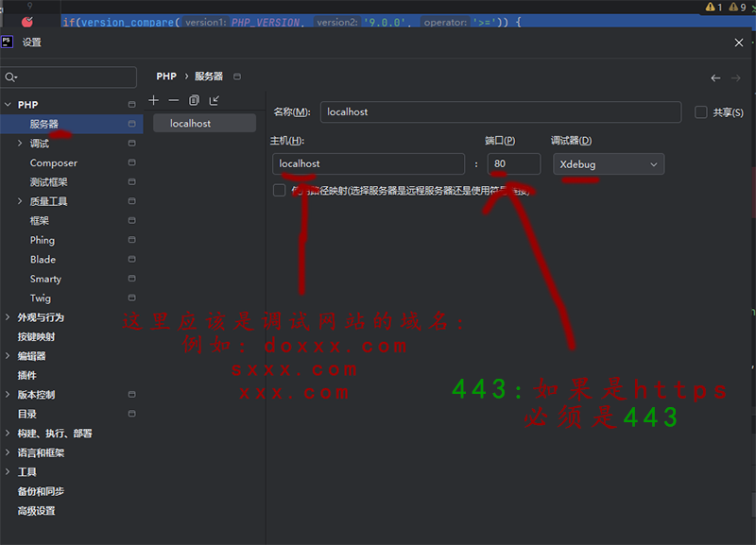Click the back arrow in settings header

tap(715, 77)
